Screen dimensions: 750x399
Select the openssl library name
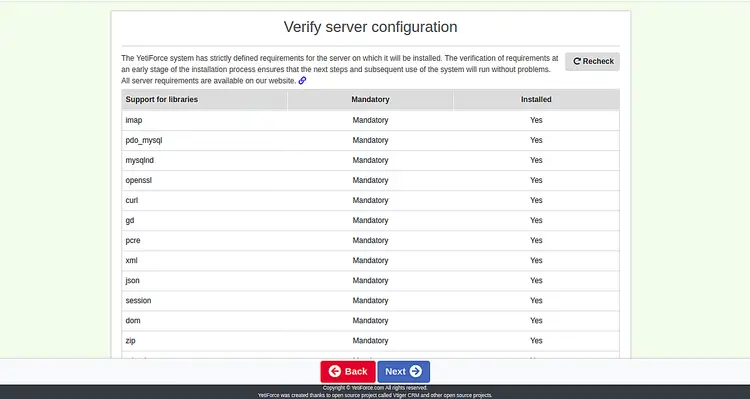pos(139,180)
